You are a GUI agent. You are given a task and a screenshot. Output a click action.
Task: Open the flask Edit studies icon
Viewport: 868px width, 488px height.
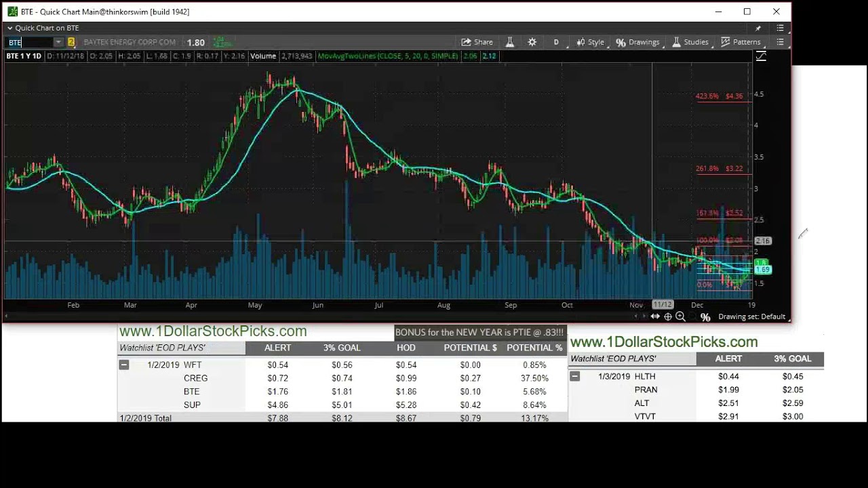(510, 42)
